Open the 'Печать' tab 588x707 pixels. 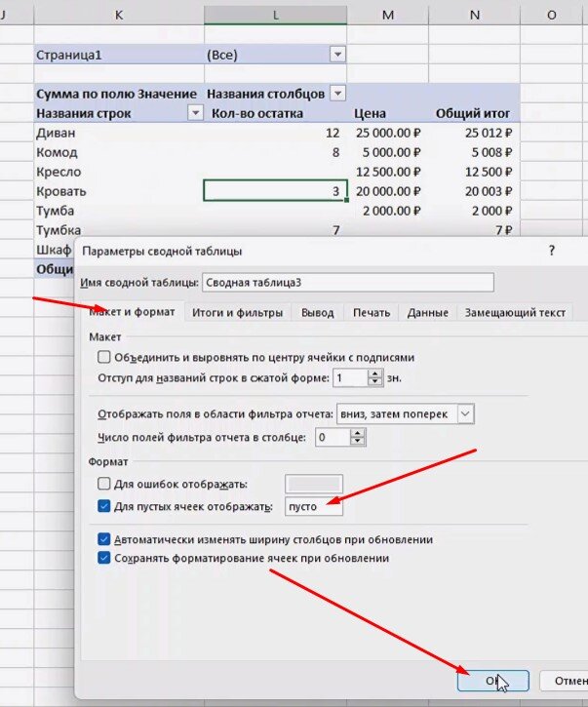click(372, 312)
